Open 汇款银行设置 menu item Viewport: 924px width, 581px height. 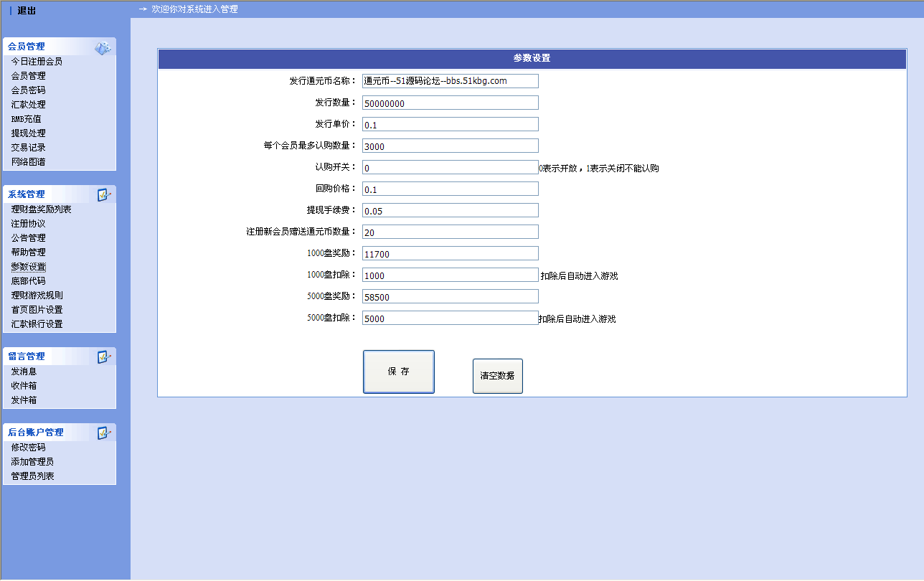[37, 324]
